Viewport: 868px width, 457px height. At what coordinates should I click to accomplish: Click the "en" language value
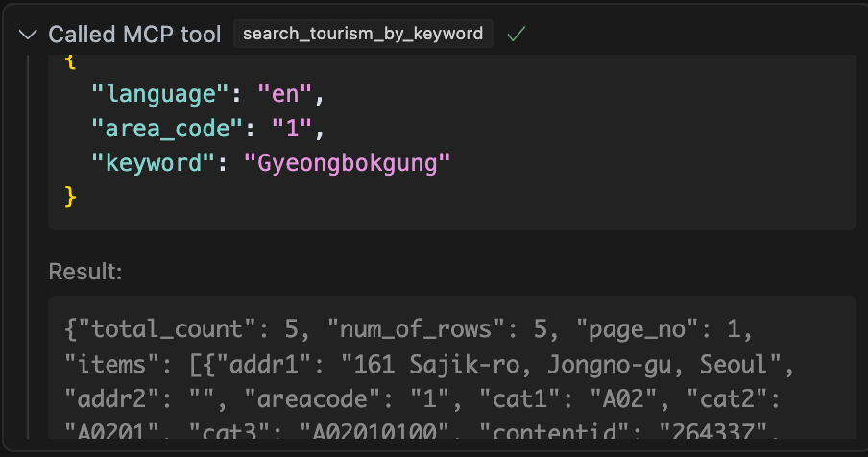point(286,94)
